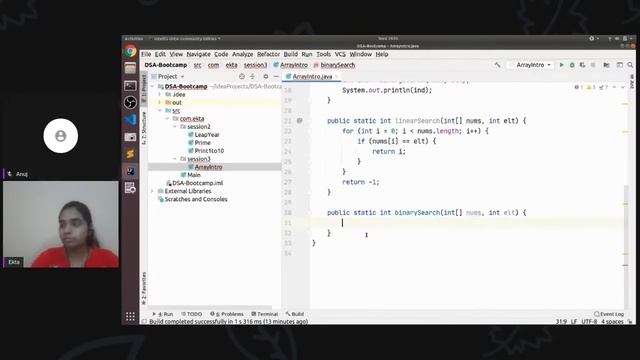The image size is (640, 360).
Task: Open the TODO tool window
Action: coord(191,314)
